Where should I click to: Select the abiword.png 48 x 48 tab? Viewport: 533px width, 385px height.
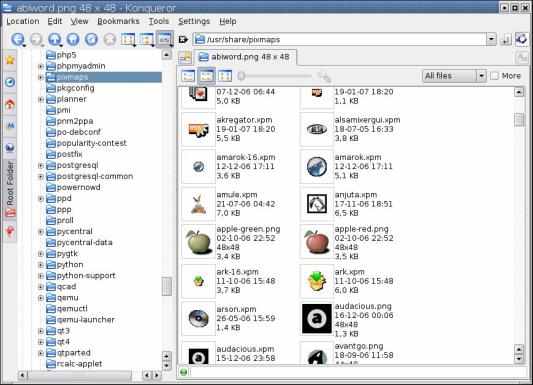(x=245, y=57)
